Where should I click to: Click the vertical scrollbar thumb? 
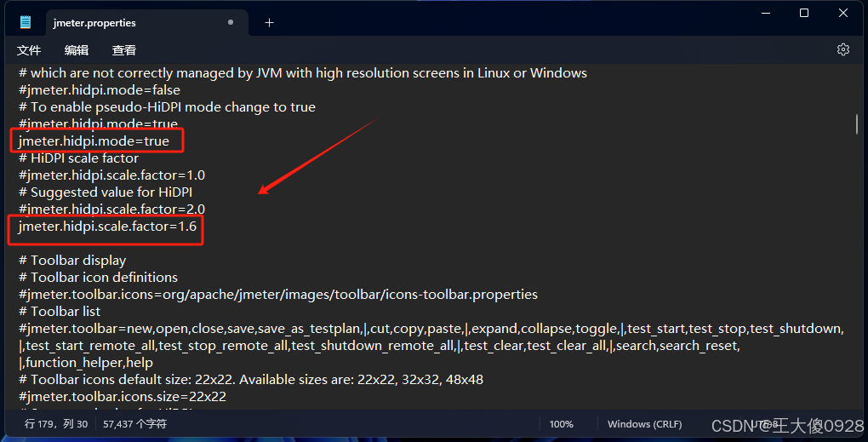pyautogui.click(x=856, y=124)
